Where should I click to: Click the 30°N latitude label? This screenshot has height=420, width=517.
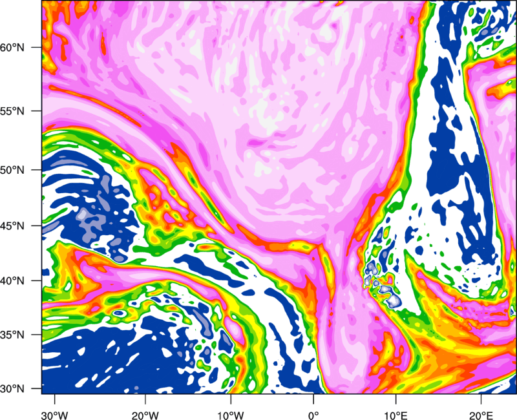coord(12,389)
